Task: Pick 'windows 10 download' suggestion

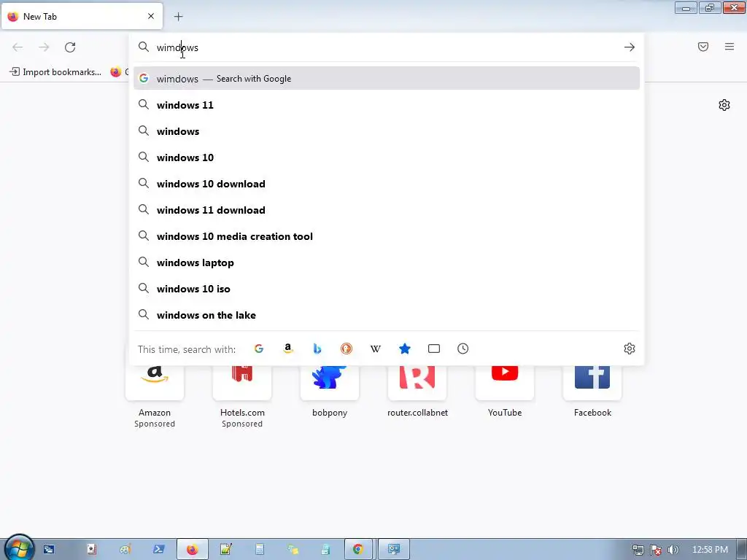Action: click(387, 183)
